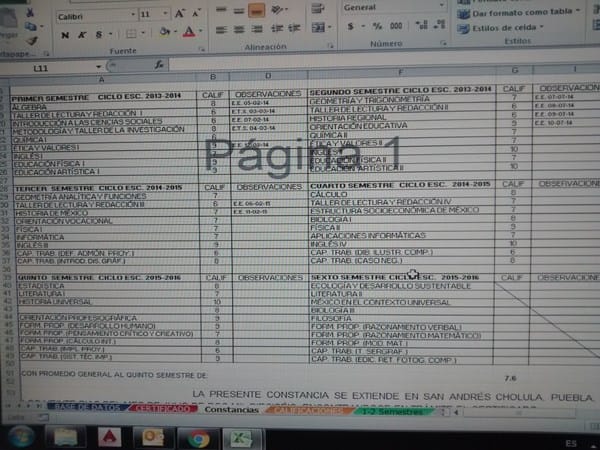Viewport: 600px width, 450px height.
Task: Open the font color dropdown arrow
Action: [200, 31]
